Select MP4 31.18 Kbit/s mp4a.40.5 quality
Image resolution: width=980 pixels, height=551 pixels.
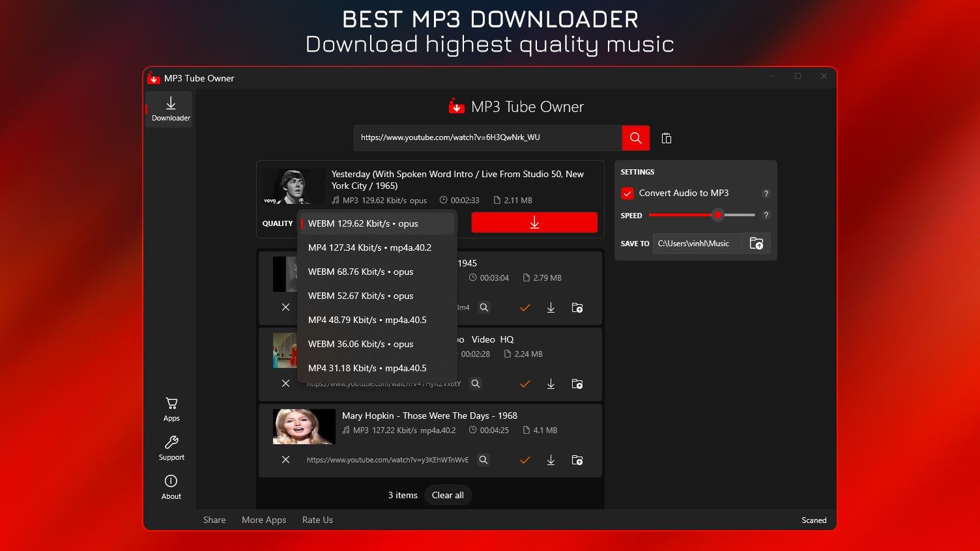(x=377, y=368)
